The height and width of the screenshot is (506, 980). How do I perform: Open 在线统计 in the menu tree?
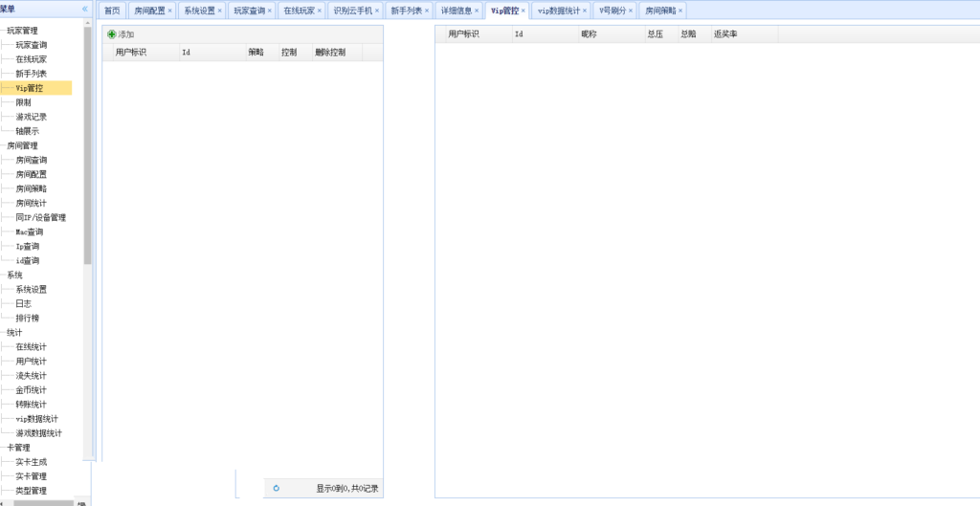(x=32, y=346)
